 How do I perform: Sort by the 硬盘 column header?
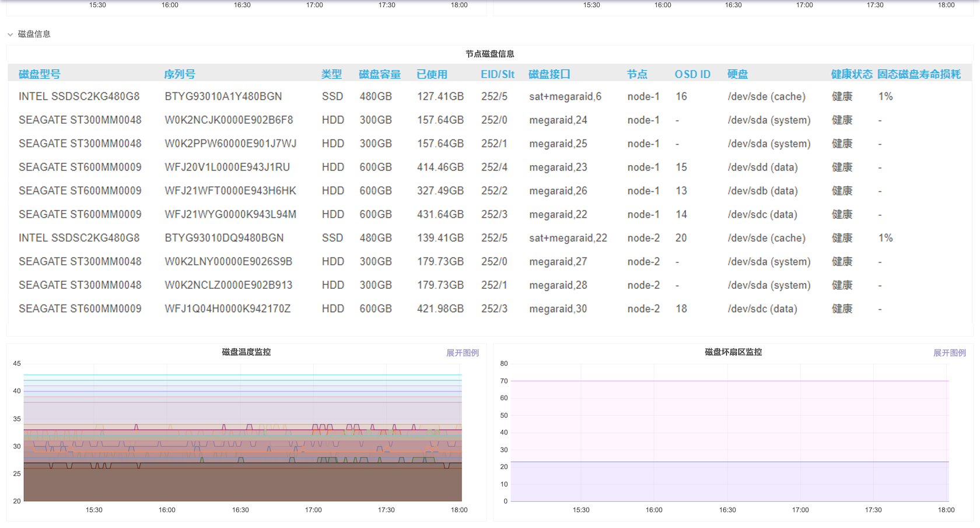737,74
